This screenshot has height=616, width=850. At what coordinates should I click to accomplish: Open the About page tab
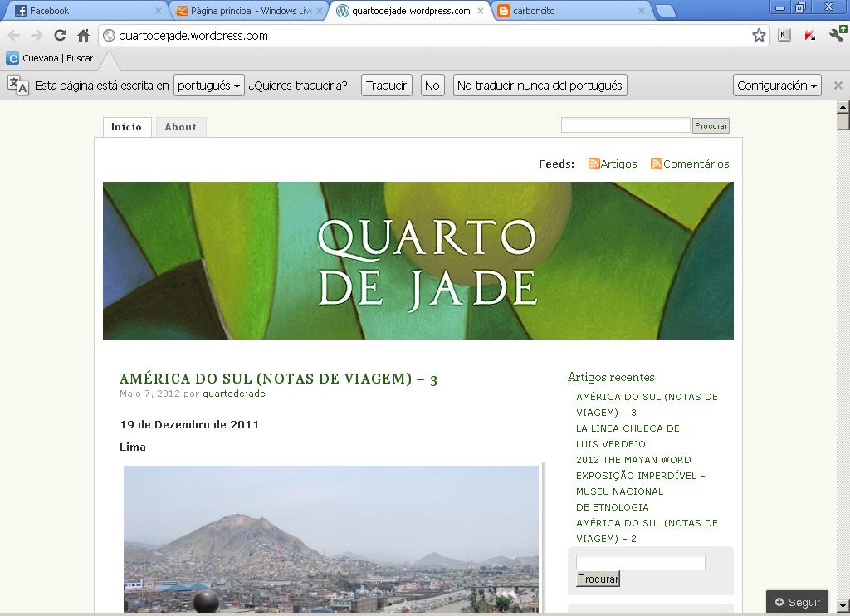click(x=181, y=127)
